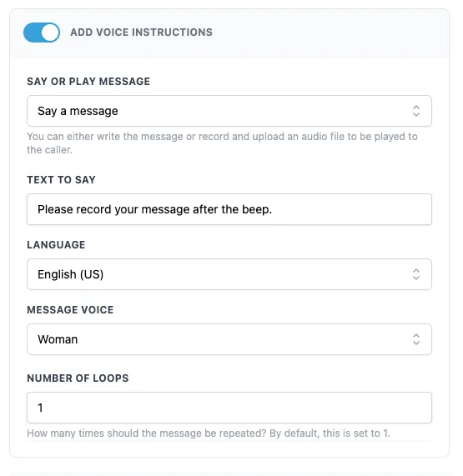Click the hint about how many times repeated

209,433
